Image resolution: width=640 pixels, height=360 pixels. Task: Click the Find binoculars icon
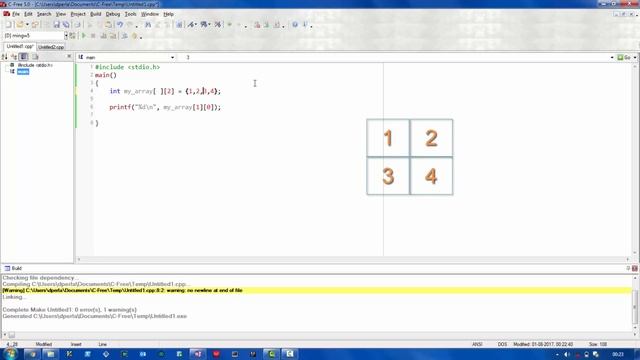pos(148,25)
